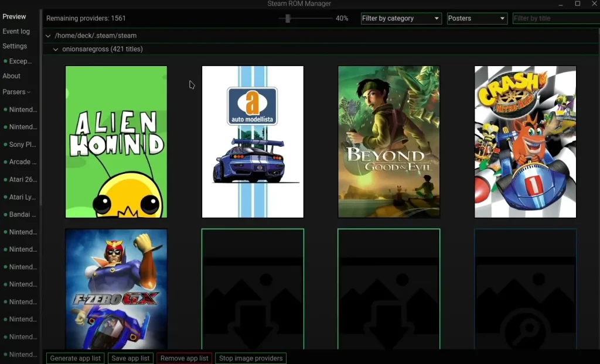The width and height of the screenshot is (600, 364).
Task: Click Stop image providers button
Action: coord(251,358)
